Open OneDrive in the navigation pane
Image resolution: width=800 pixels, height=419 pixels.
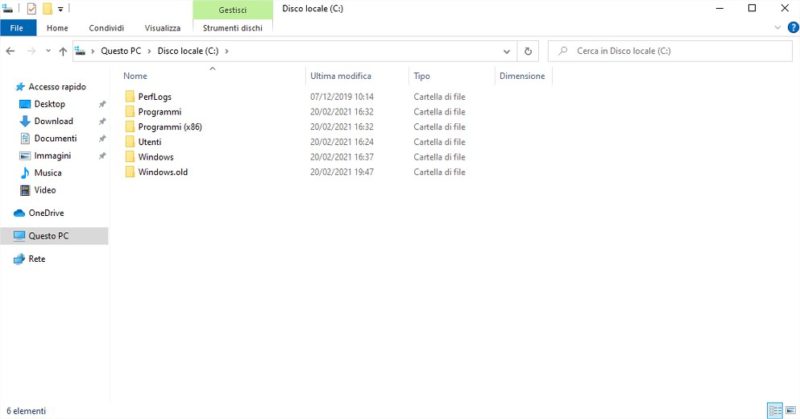[47, 213]
